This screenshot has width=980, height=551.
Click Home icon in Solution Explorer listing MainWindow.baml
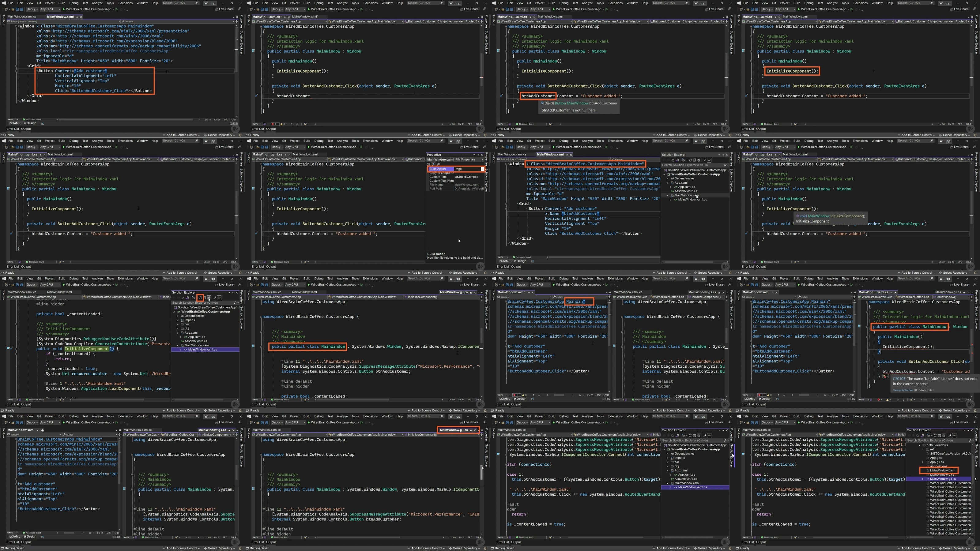coord(918,436)
